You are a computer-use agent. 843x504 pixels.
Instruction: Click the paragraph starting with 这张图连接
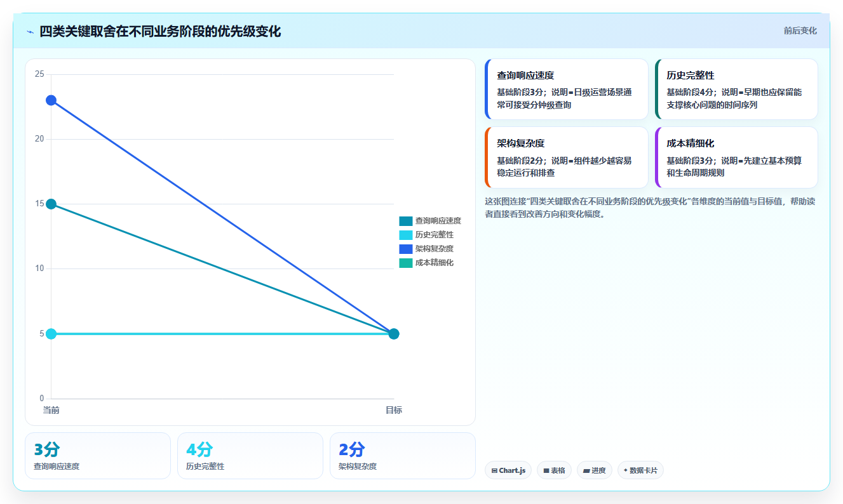[x=651, y=208]
